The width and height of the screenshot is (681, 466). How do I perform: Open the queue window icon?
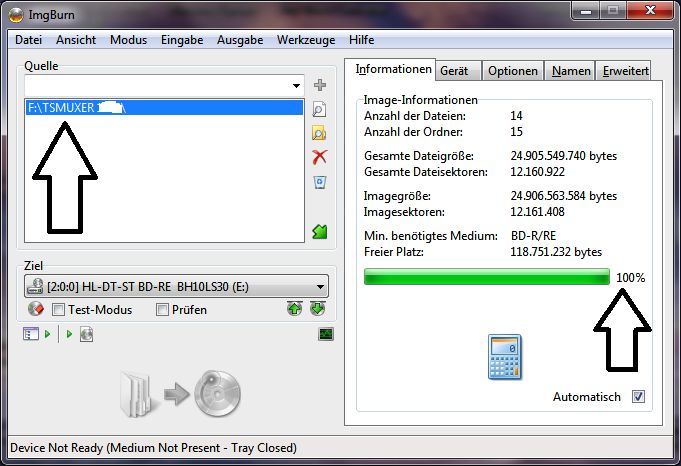[31, 334]
